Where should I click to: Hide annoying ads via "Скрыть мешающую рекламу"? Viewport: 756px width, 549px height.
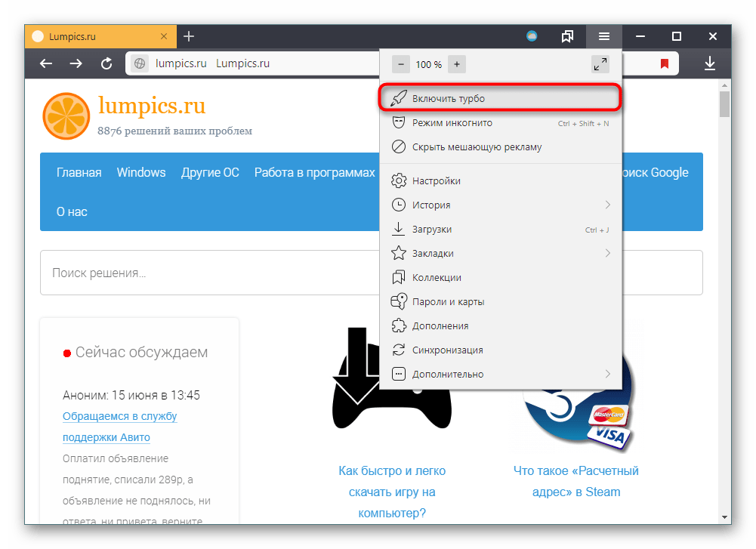coord(477,147)
